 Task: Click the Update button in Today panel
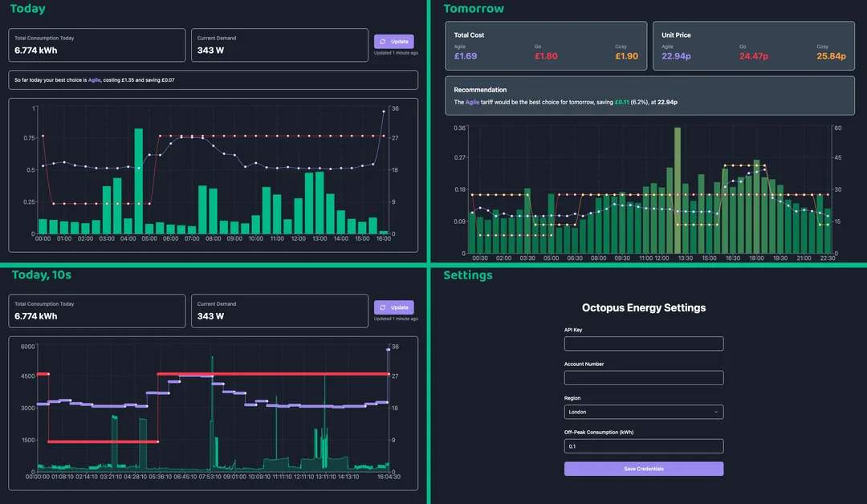pyautogui.click(x=393, y=42)
